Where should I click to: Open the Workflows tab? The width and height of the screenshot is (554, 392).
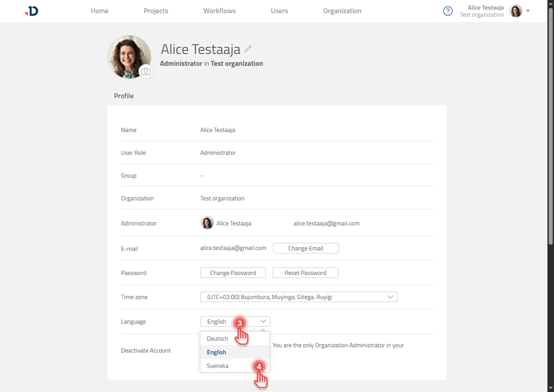pos(219,11)
